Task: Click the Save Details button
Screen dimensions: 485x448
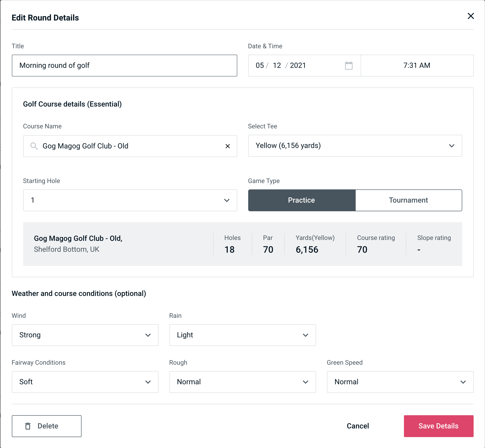Action: pyautogui.click(x=439, y=426)
